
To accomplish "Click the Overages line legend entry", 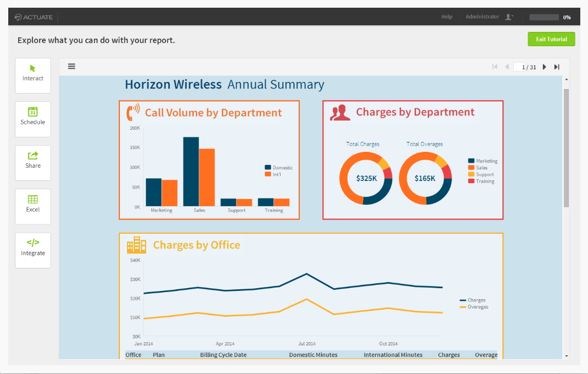I will pyautogui.click(x=474, y=307).
